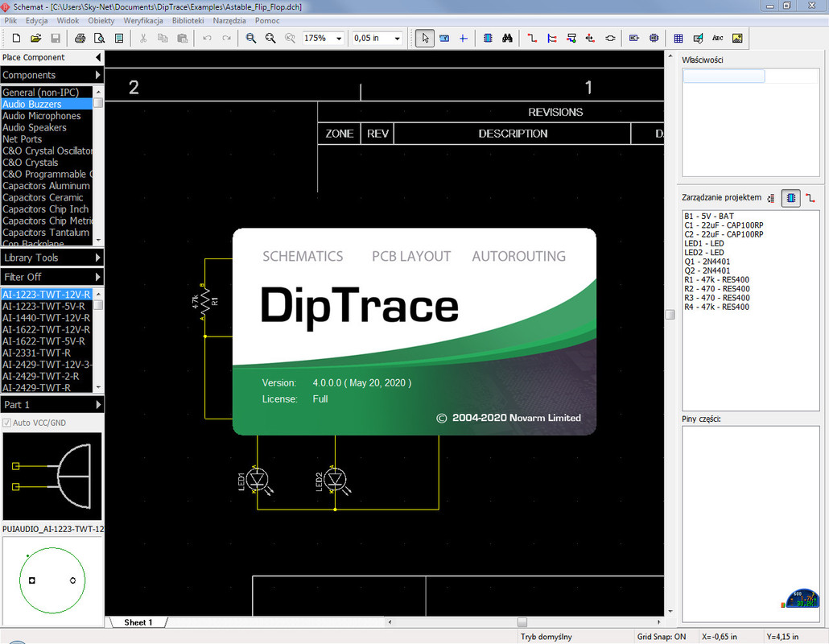This screenshot has width=829, height=644.
Task: Click the undo arrow icon
Action: [207, 38]
